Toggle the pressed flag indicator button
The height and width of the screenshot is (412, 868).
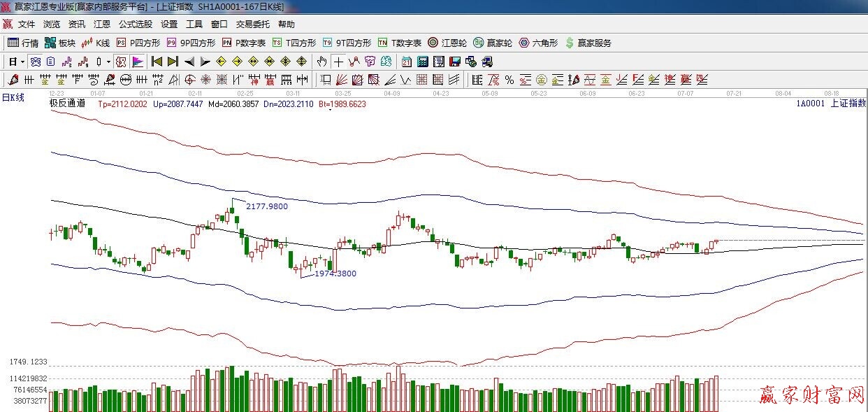137,62
